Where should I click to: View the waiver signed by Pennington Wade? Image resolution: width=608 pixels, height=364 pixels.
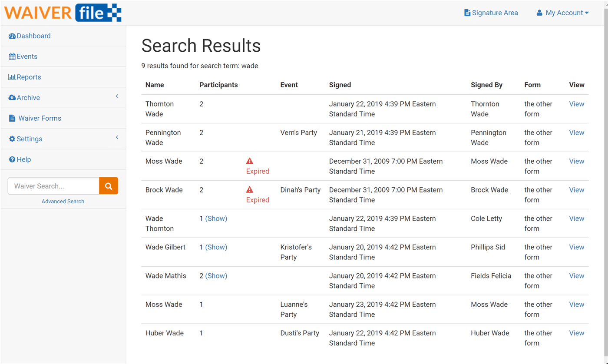[576, 132]
